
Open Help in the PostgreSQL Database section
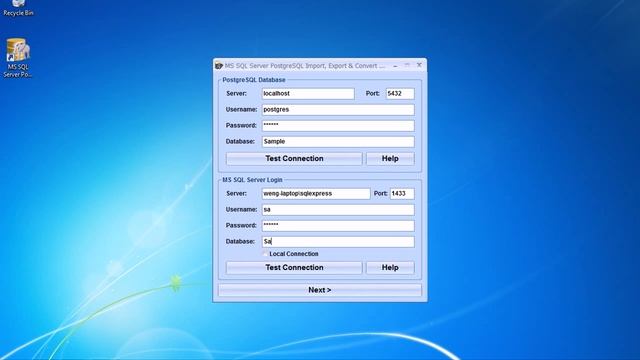tap(390, 158)
